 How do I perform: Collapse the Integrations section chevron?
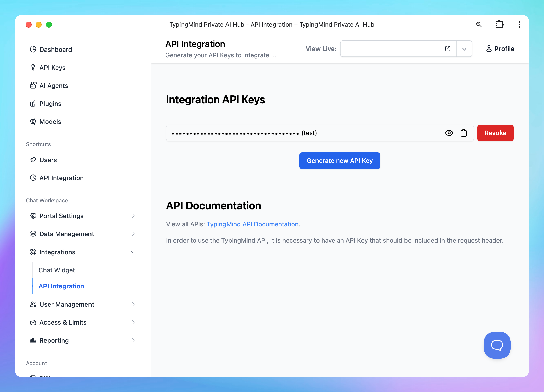133,252
